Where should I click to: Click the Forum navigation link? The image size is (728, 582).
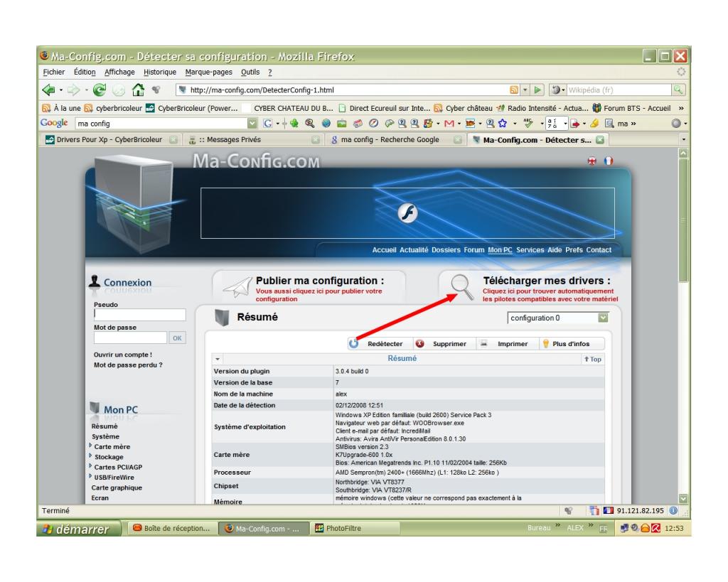click(x=474, y=249)
